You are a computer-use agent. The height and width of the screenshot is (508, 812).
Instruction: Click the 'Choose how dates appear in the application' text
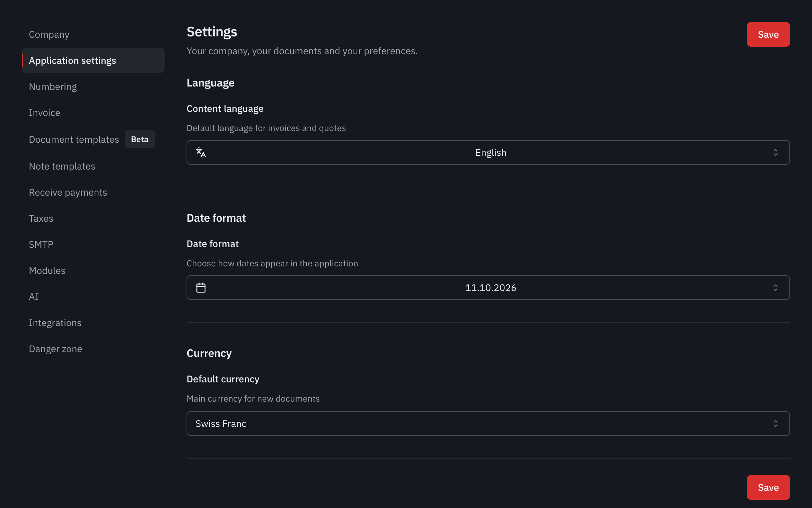point(272,263)
